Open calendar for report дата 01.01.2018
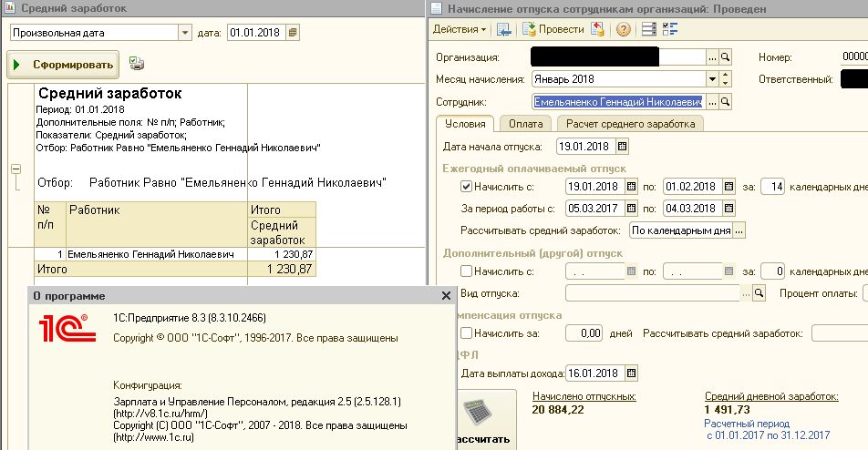868x450 pixels. click(293, 33)
